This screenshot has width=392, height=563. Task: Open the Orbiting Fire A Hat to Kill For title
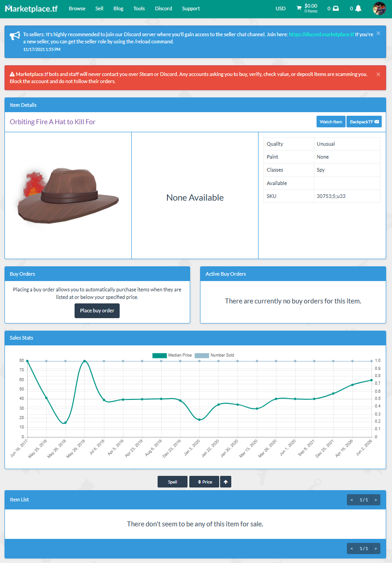(53, 122)
